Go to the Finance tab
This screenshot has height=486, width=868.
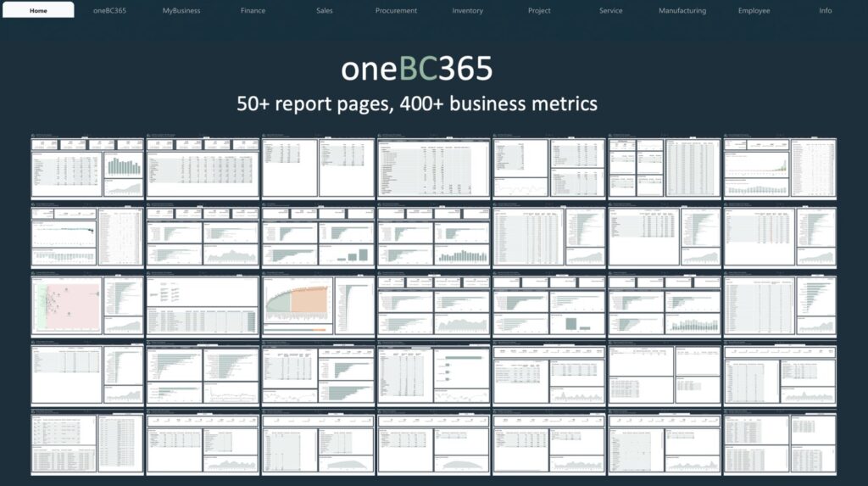[x=253, y=10]
